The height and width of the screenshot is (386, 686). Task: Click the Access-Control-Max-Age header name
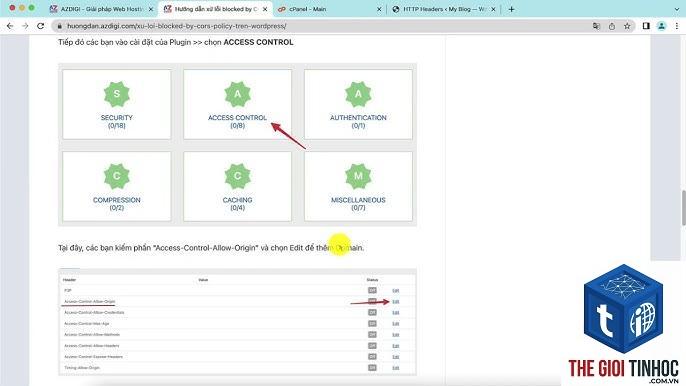pos(87,323)
